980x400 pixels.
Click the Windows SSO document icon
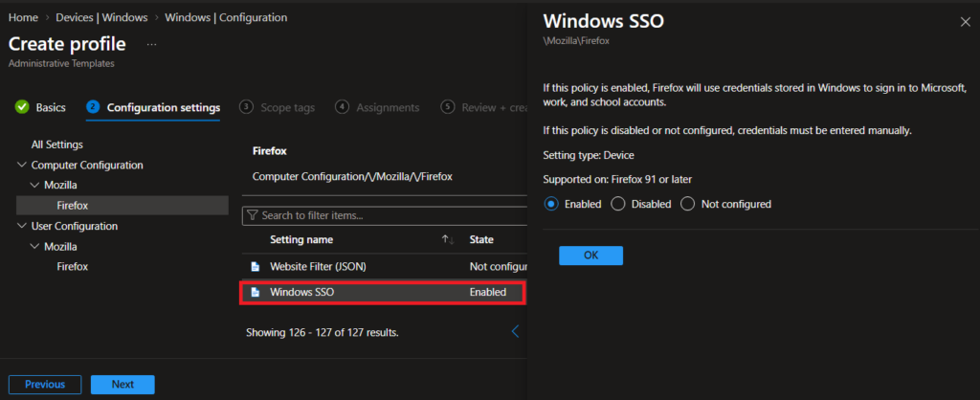[x=255, y=292]
